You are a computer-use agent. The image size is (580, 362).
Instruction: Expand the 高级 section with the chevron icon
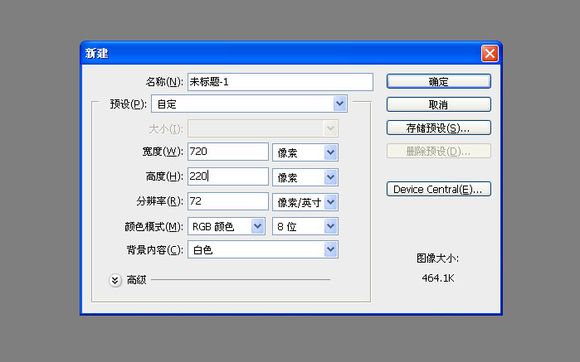tap(115, 280)
